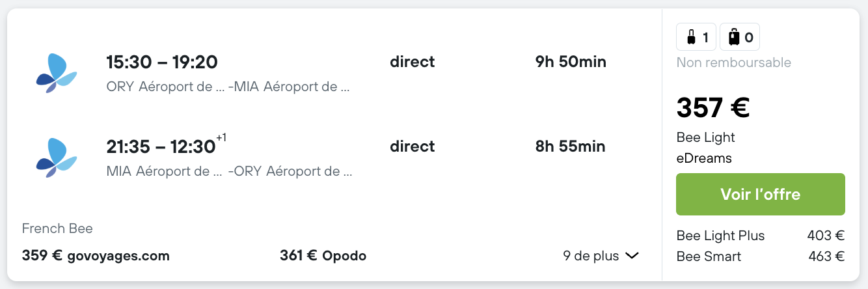Expand the "9 de plus" offers chevron

point(631,256)
